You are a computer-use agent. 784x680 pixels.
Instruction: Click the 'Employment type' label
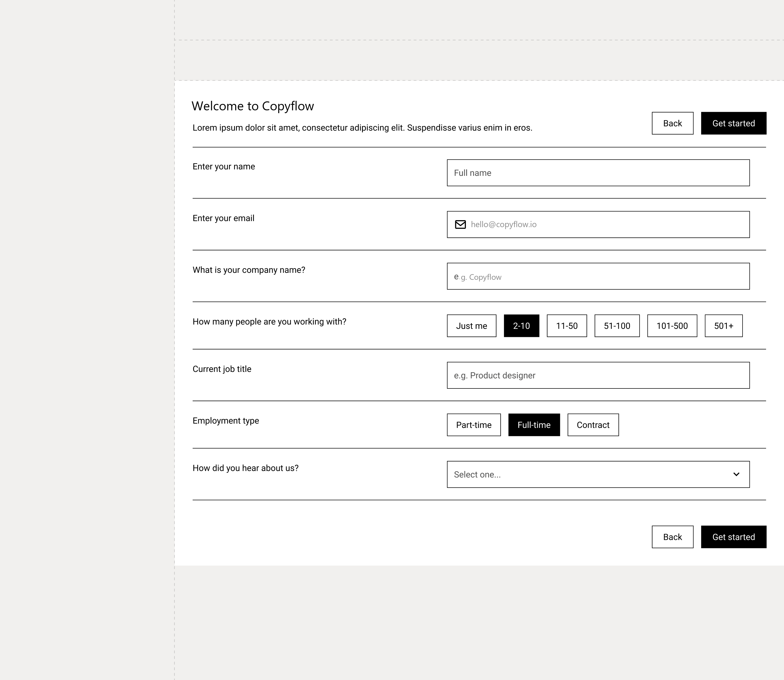[226, 421]
